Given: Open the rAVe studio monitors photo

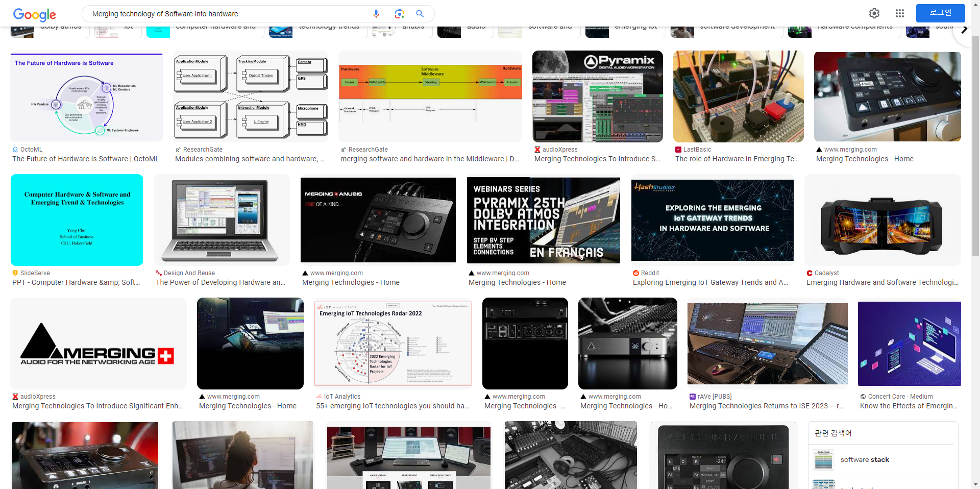Looking at the screenshot, I should [x=768, y=344].
